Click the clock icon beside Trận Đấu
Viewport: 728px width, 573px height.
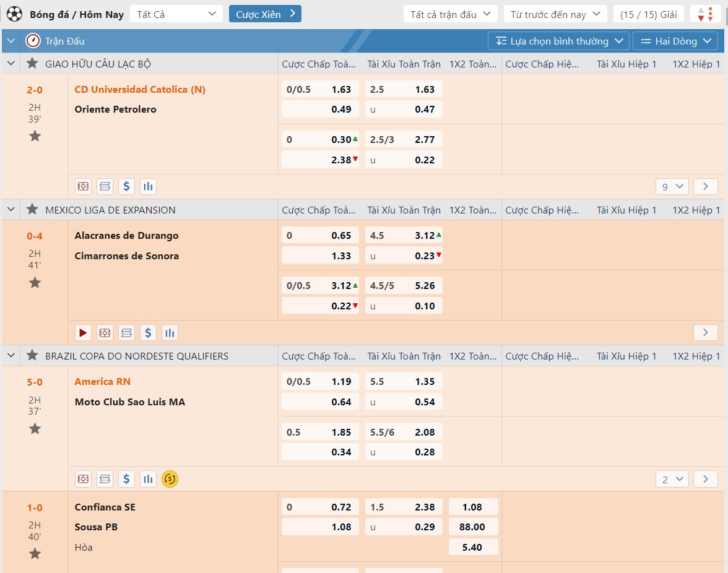tap(33, 41)
